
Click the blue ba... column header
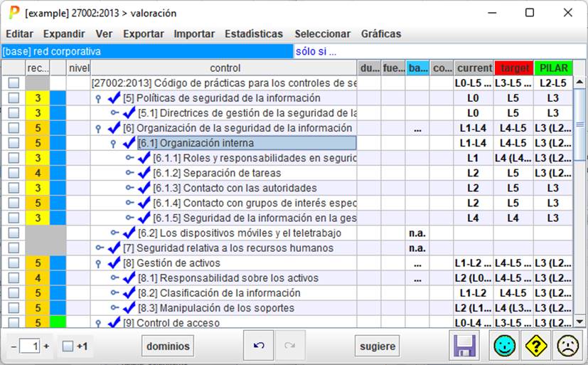pos(417,68)
